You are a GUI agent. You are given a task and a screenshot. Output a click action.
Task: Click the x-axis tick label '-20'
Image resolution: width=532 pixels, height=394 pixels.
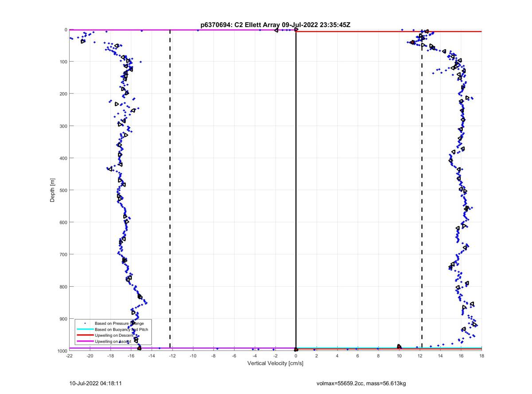pos(90,355)
